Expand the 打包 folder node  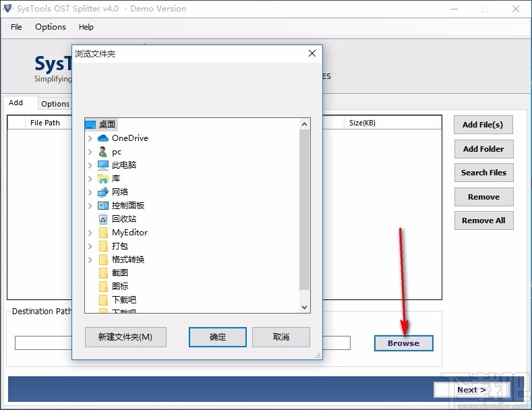(x=90, y=246)
